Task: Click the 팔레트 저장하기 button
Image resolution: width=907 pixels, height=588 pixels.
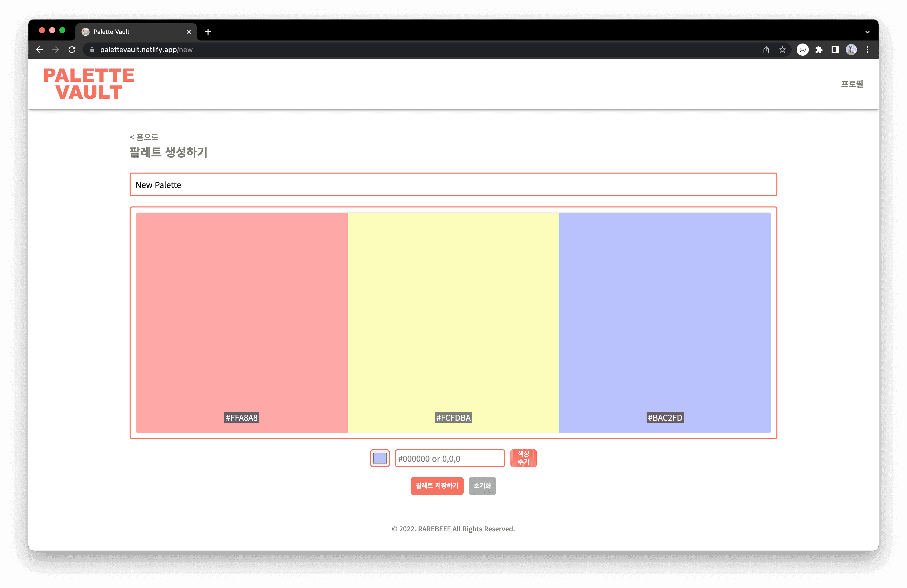Action: [437, 486]
